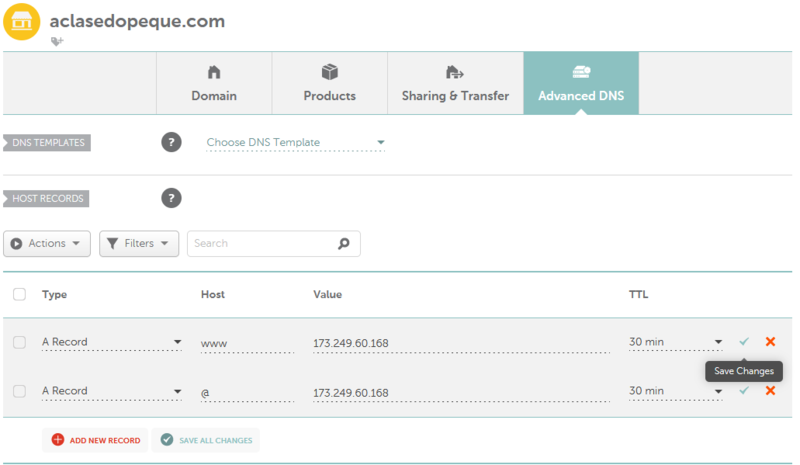
Task: Click the aclasedopeque.com domain title
Action: click(x=137, y=21)
